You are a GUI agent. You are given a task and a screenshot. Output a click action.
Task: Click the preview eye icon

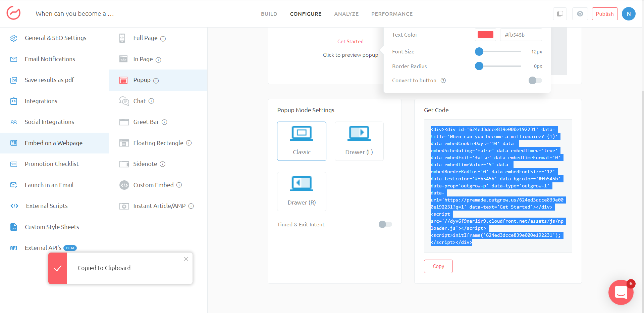580,14
